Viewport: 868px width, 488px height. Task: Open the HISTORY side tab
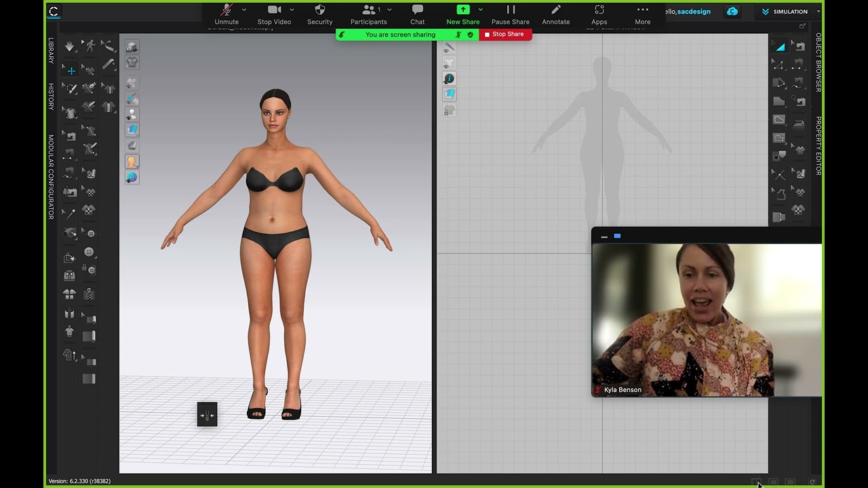(x=51, y=96)
